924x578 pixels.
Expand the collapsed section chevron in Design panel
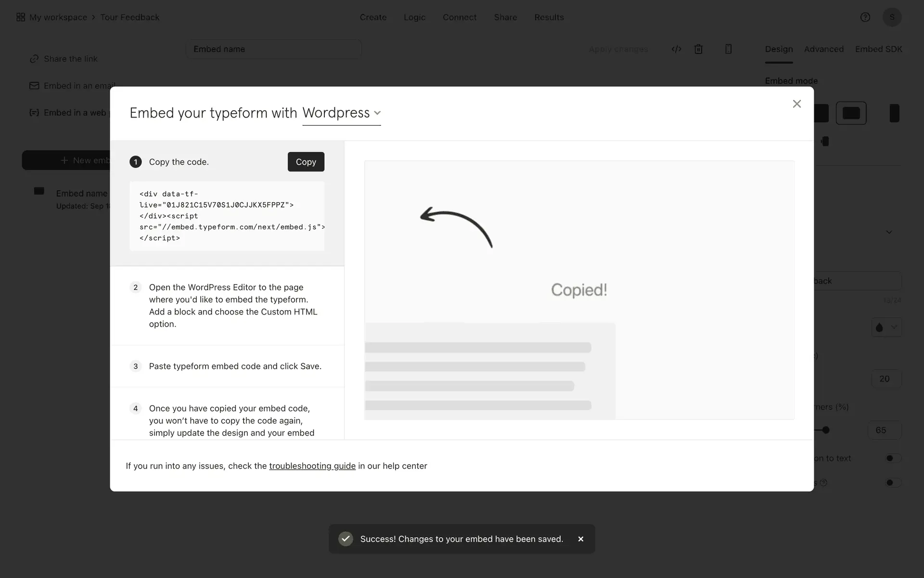click(x=889, y=232)
